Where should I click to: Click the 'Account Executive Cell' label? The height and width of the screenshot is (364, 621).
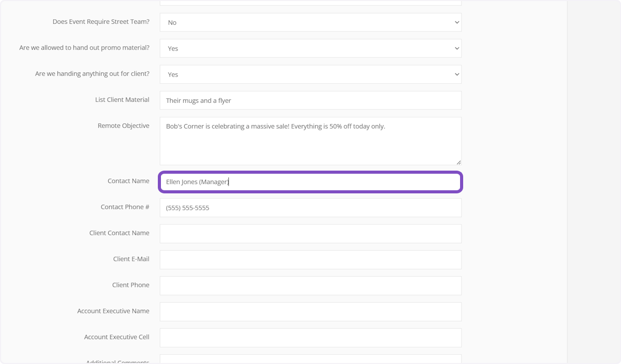coord(116,337)
